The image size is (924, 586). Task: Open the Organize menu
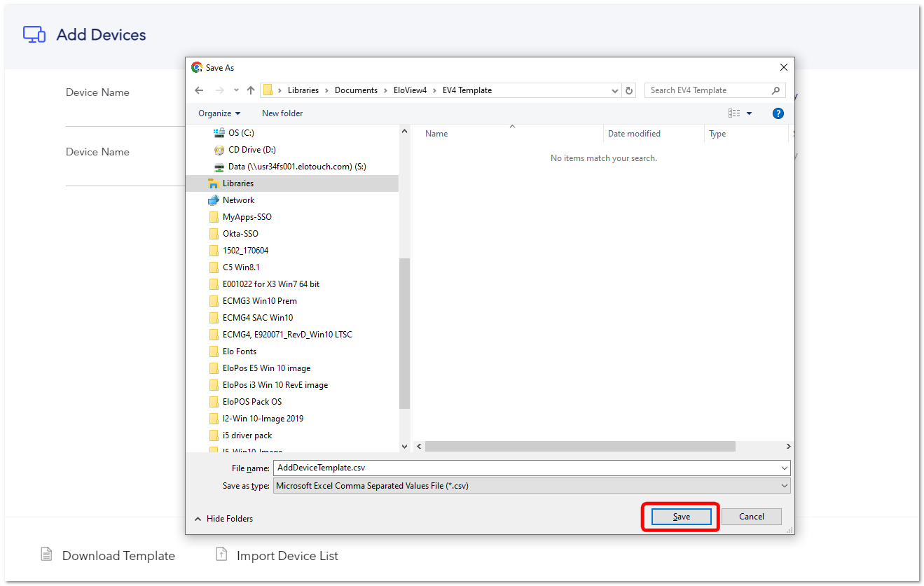(x=219, y=113)
